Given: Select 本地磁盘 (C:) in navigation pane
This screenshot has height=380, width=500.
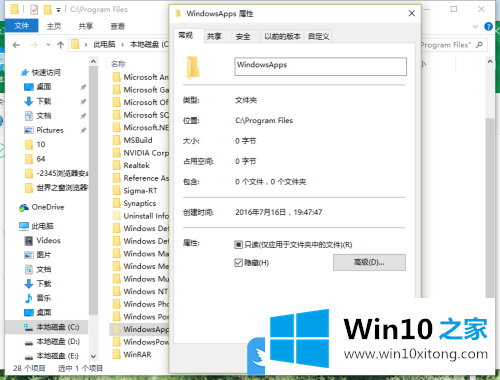Looking at the screenshot, I should point(58,327).
